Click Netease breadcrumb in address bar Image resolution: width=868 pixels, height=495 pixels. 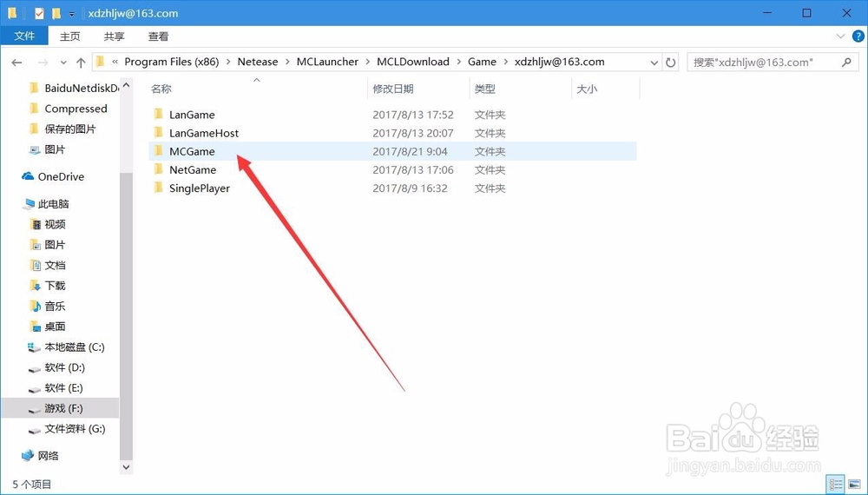(258, 62)
